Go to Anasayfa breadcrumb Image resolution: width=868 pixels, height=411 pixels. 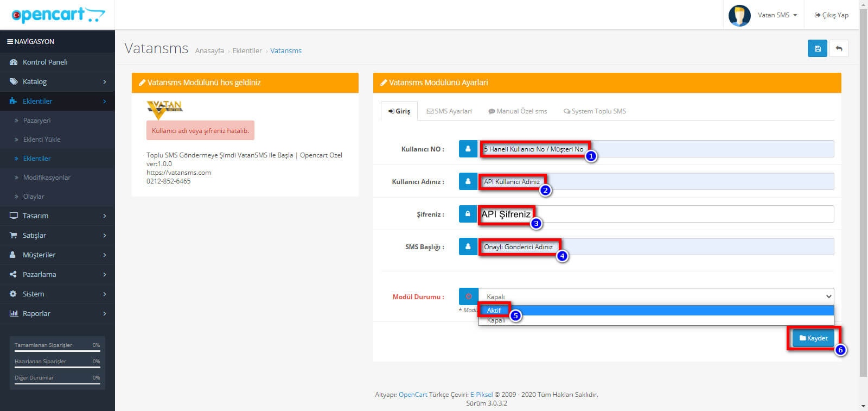tap(209, 50)
